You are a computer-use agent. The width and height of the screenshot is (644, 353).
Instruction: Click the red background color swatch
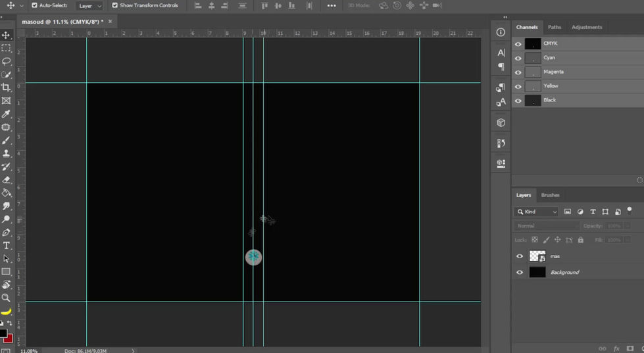(x=9, y=339)
